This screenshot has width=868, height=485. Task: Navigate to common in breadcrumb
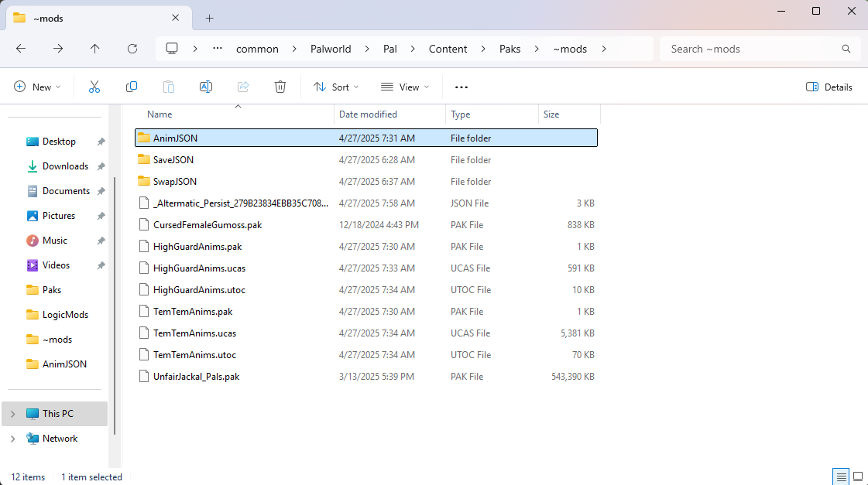coord(257,49)
